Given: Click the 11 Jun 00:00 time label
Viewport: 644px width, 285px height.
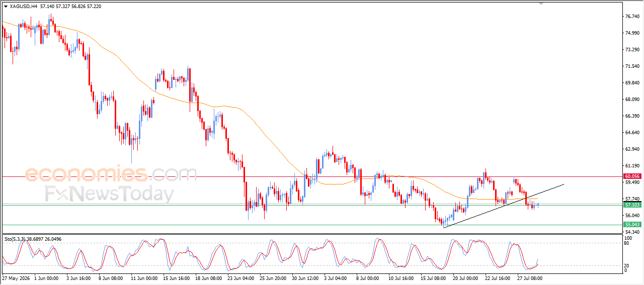Looking at the screenshot, I should click(144, 277).
